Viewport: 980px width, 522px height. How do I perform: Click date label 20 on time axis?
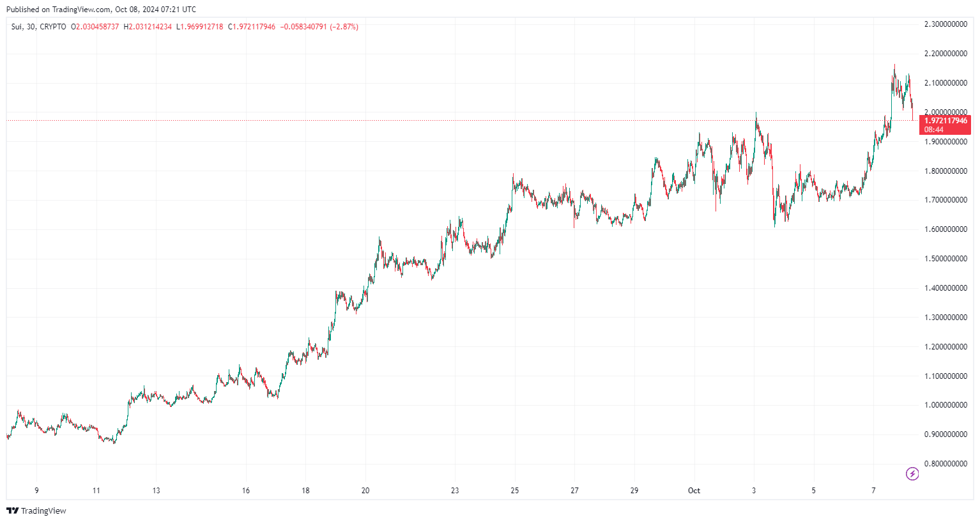(x=365, y=491)
